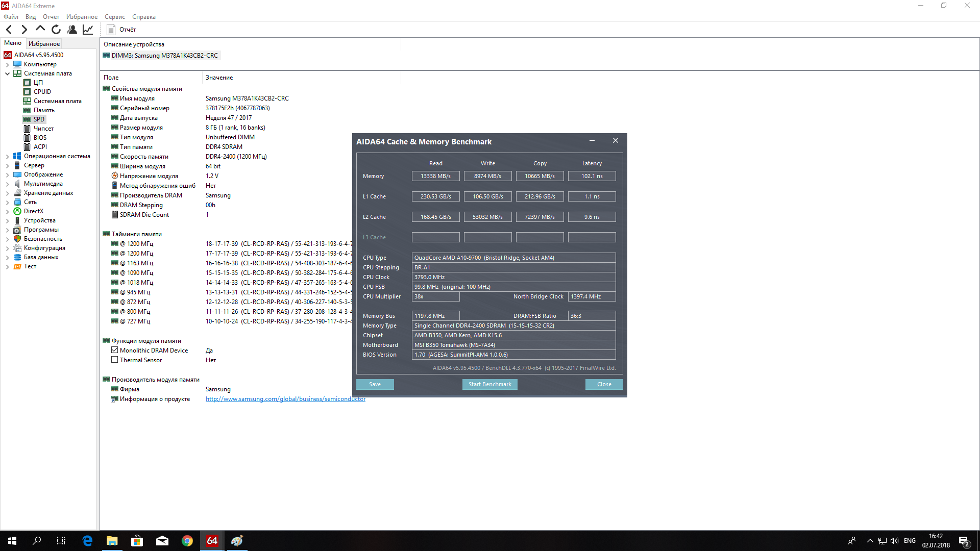Toggle the Thermal Sensor checkbox
Viewport: 980px width, 551px height.
pos(115,360)
